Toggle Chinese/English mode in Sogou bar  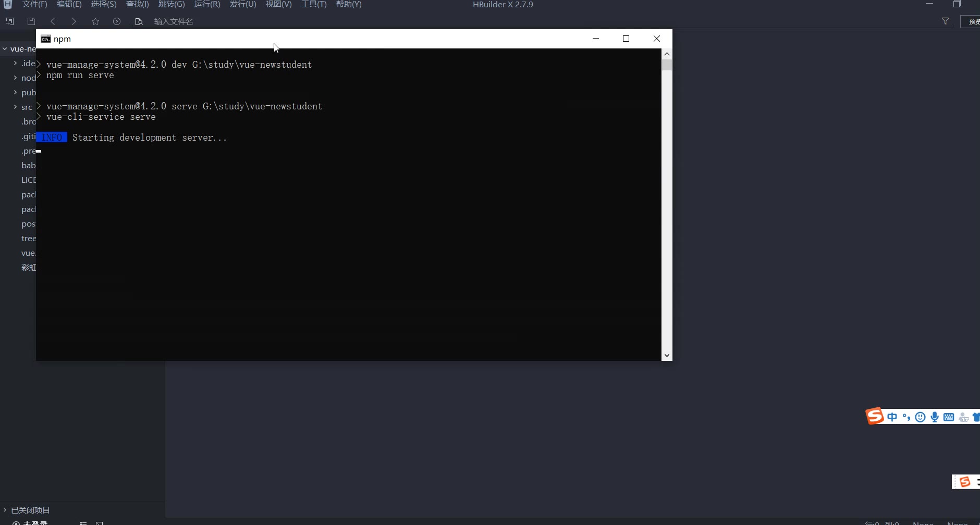coord(892,417)
